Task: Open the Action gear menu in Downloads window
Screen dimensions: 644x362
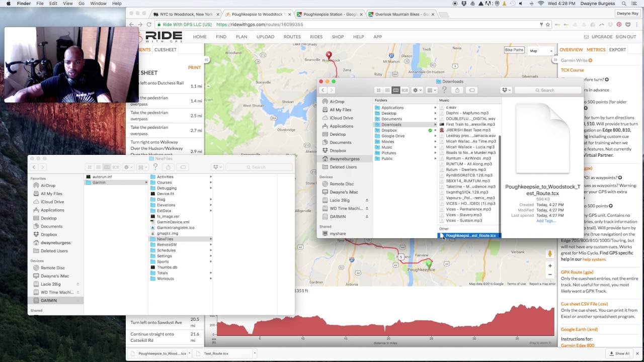Action: [x=417, y=90]
